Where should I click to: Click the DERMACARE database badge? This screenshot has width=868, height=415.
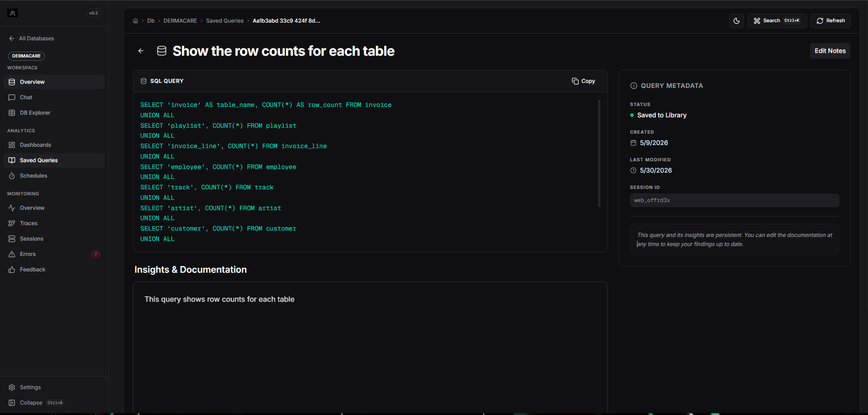[x=26, y=56]
